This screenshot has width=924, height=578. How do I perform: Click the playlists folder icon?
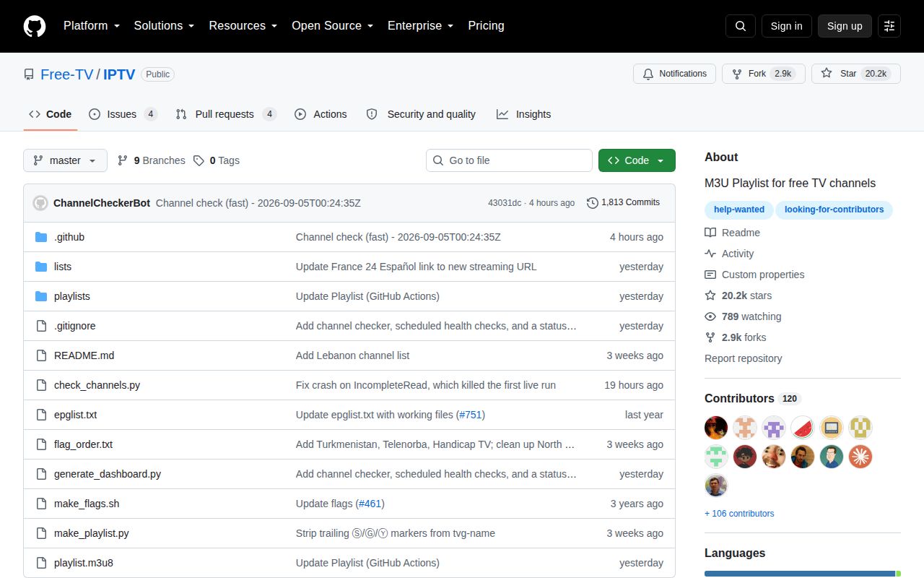tap(41, 296)
